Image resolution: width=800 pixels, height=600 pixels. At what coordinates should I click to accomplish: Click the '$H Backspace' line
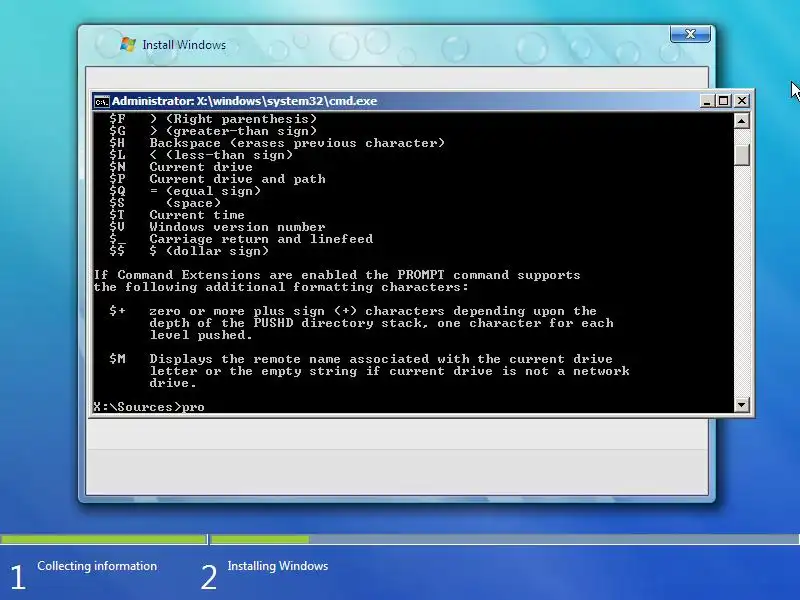click(x=277, y=143)
